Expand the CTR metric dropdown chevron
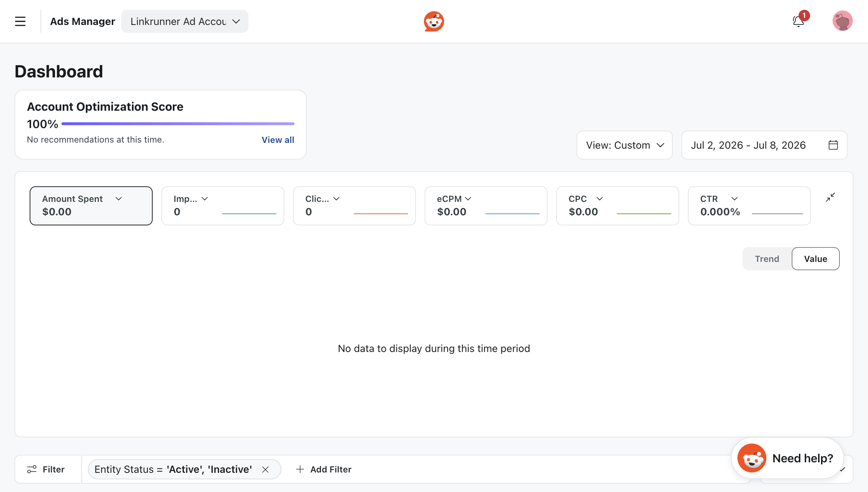 click(735, 199)
